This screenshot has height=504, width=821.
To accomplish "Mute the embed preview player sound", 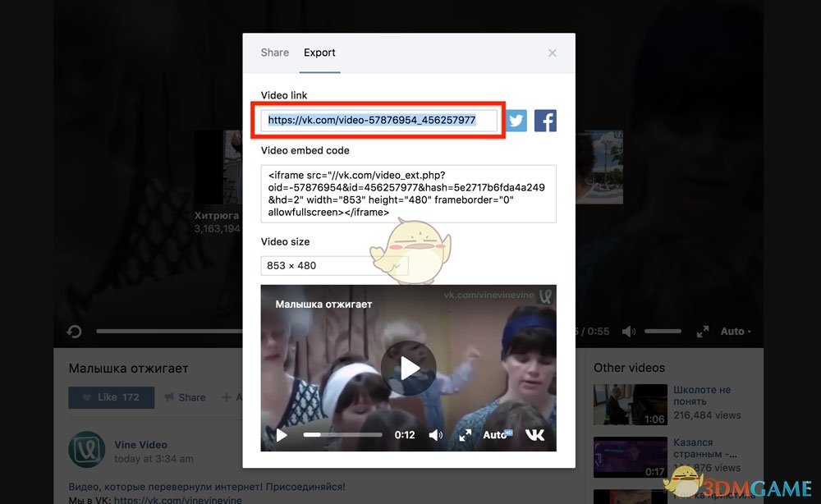I will point(436,435).
